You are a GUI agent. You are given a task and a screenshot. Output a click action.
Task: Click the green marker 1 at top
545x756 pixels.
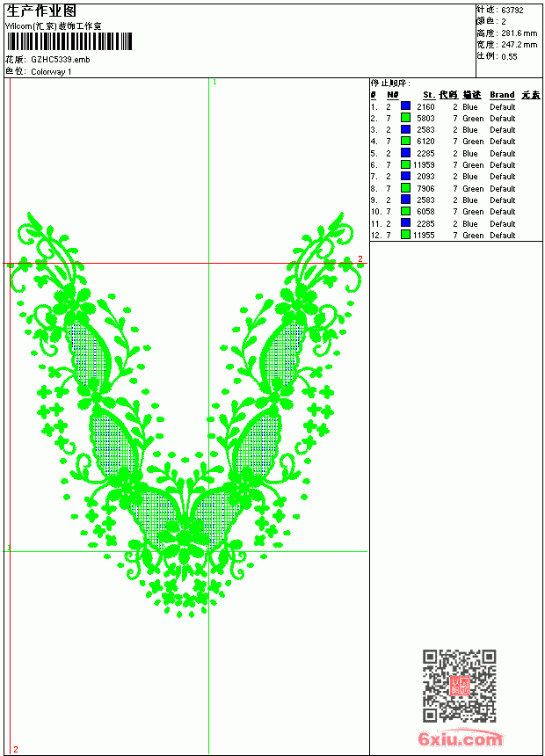tap(214, 83)
